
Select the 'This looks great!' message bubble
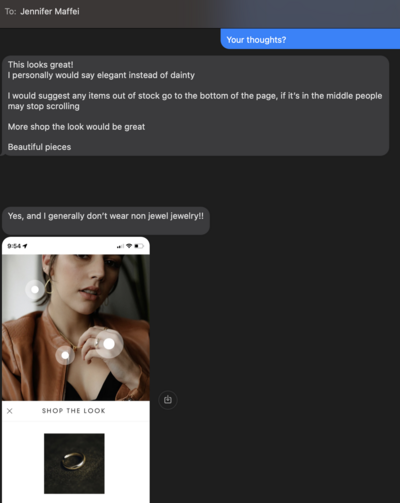(195, 106)
